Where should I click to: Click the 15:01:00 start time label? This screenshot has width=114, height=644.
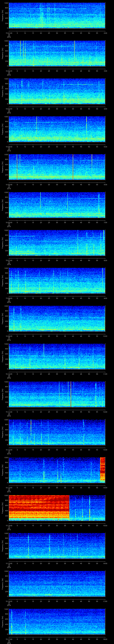click(x=9, y=33)
